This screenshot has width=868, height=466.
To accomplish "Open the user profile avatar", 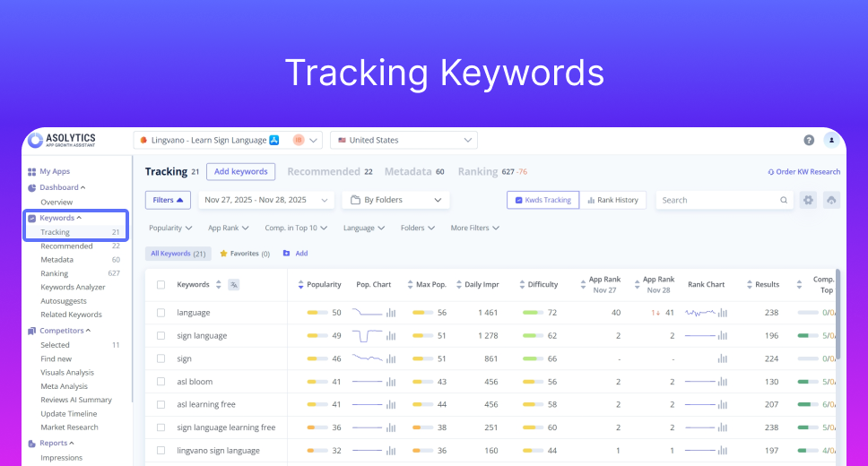I will point(831,140).
